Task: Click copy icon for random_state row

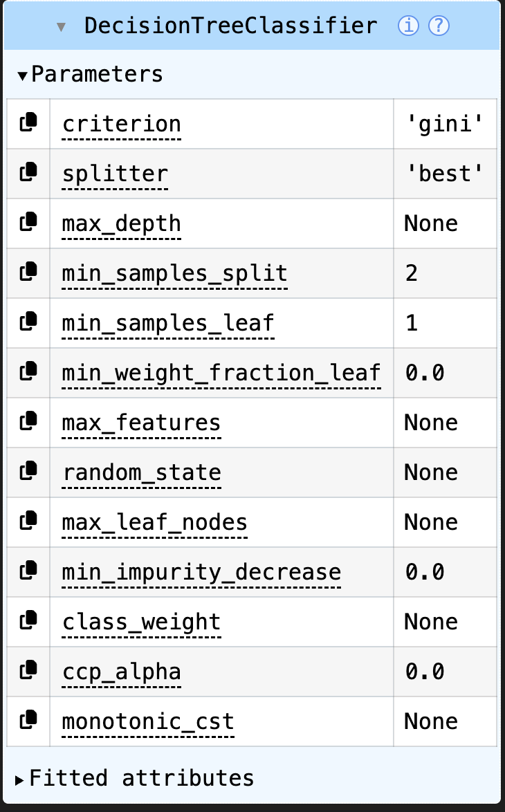Action: [x=28, y=471]
